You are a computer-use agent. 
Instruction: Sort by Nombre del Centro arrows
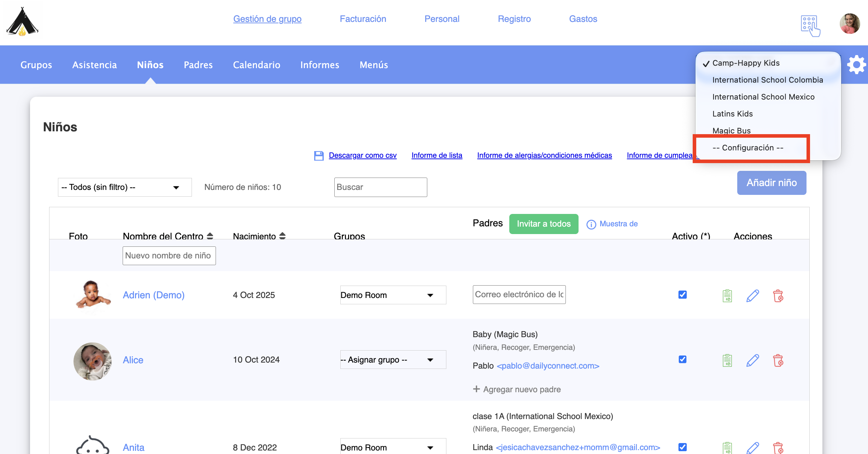pyautogui.click(x=210, y=235)
